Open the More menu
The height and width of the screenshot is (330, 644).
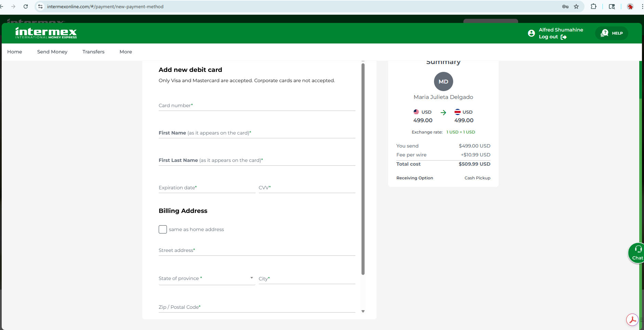(126, 52)
